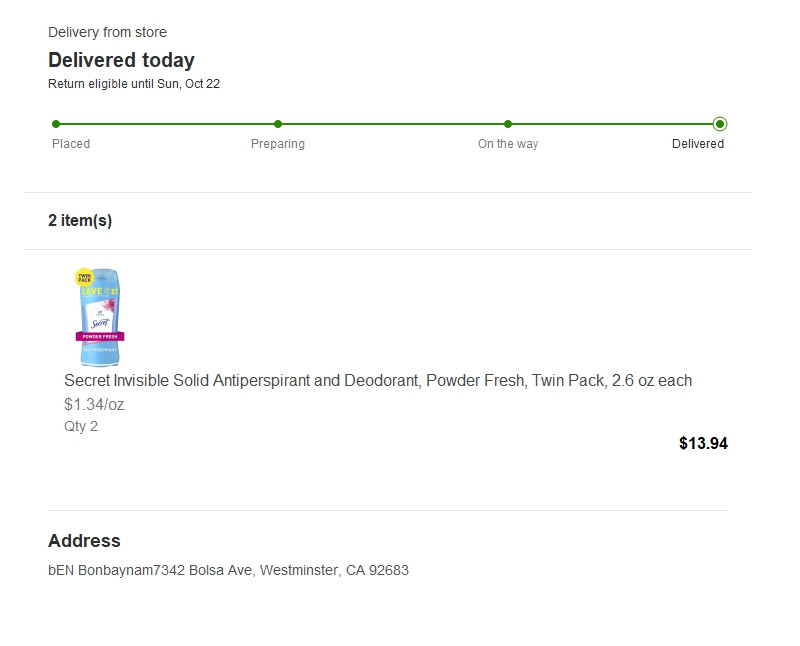
Task: Click the 'On the way' status label
Action: click(x=508, y=144)
